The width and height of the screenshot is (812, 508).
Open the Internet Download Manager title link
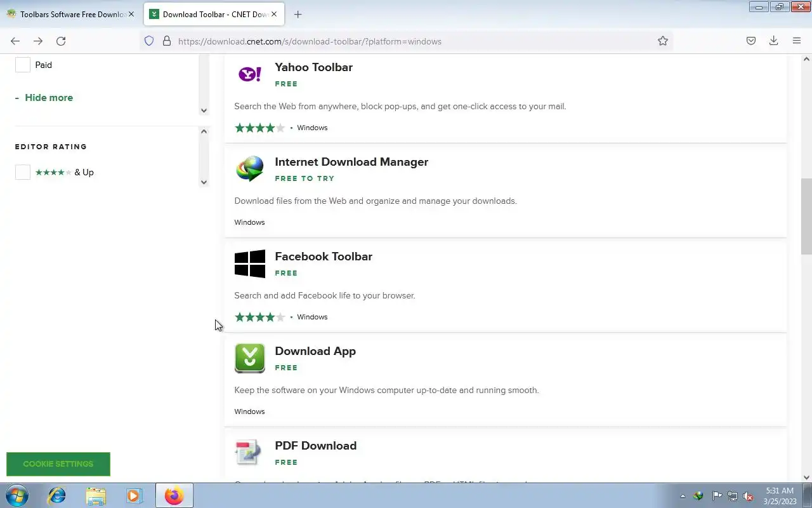coord(351,162)
